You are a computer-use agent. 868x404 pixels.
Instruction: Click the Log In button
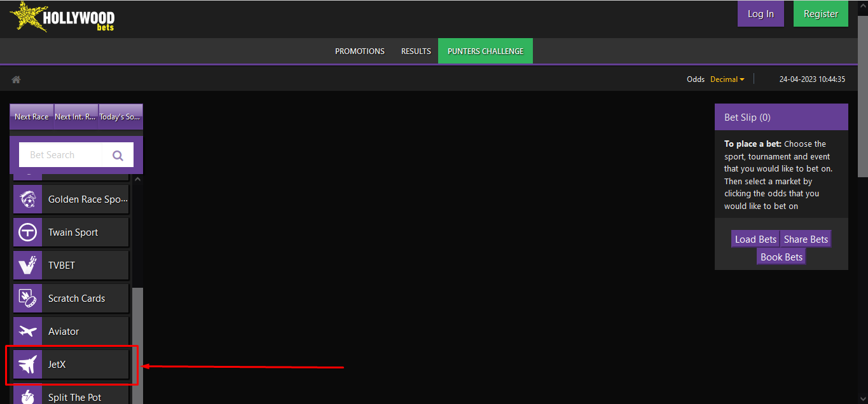click(761, 14)
